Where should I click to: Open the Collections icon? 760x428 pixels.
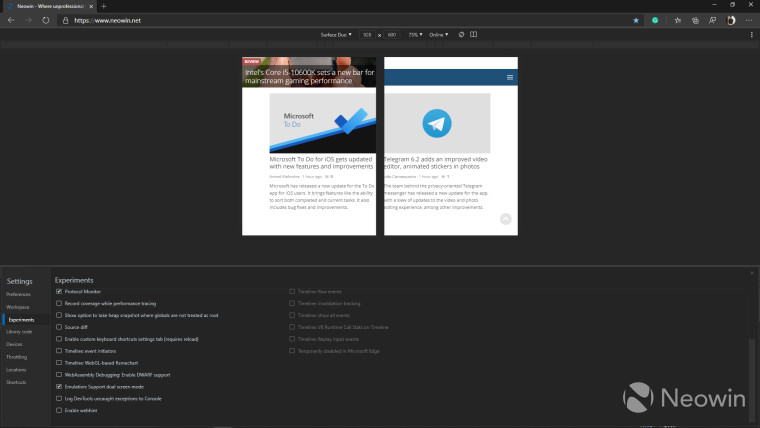(695, 20)
